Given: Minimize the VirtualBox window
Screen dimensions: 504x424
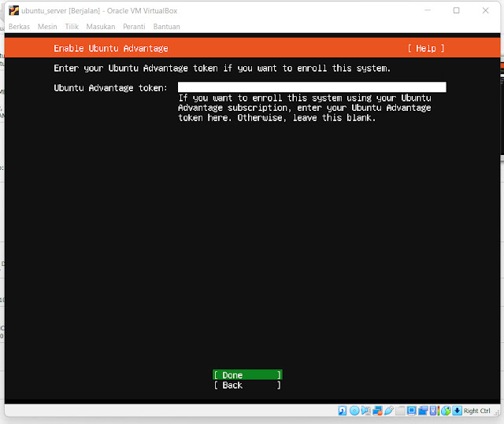Looking at the screenshot, I should (428, 10).
